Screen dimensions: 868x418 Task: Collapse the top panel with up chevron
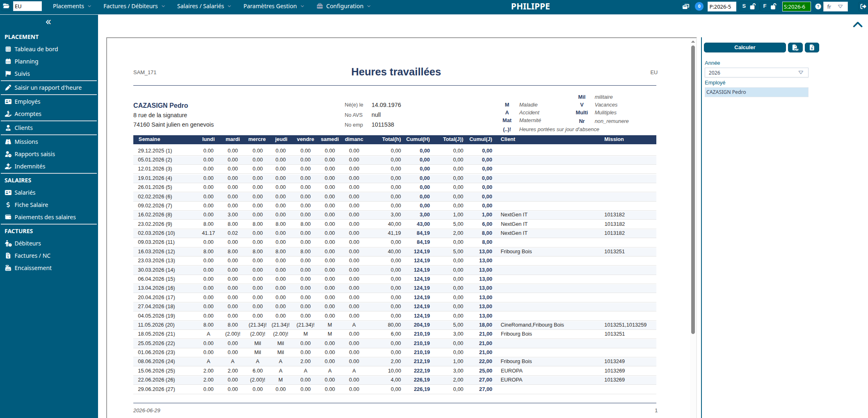pyautogui.click(x=857, y=25)
